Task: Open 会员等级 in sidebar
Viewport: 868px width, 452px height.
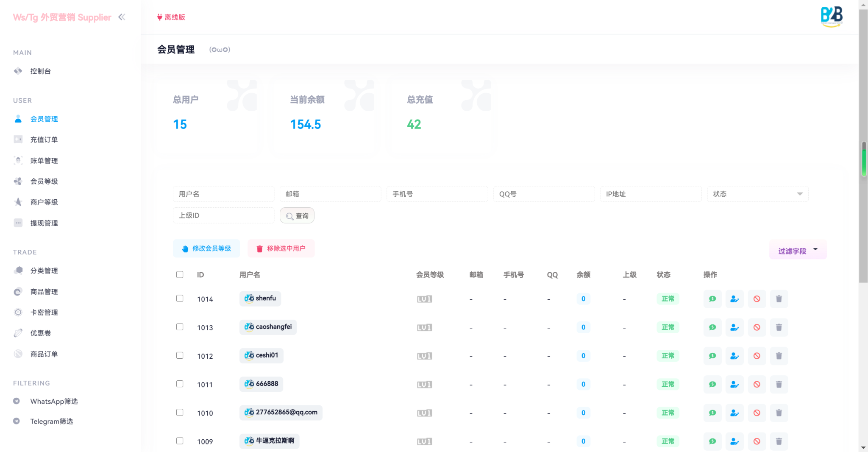Action: [44, 181]
